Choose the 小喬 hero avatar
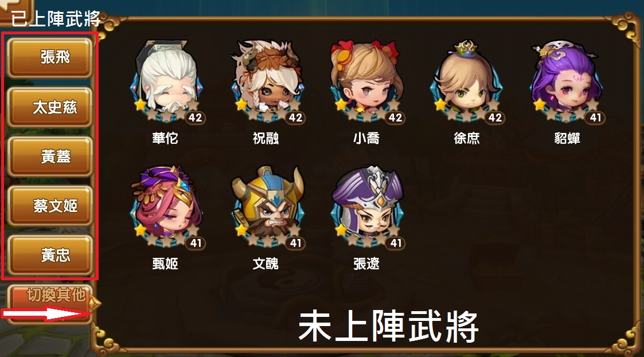The width and height of the screenshot is (644, 357). (367, 81)
